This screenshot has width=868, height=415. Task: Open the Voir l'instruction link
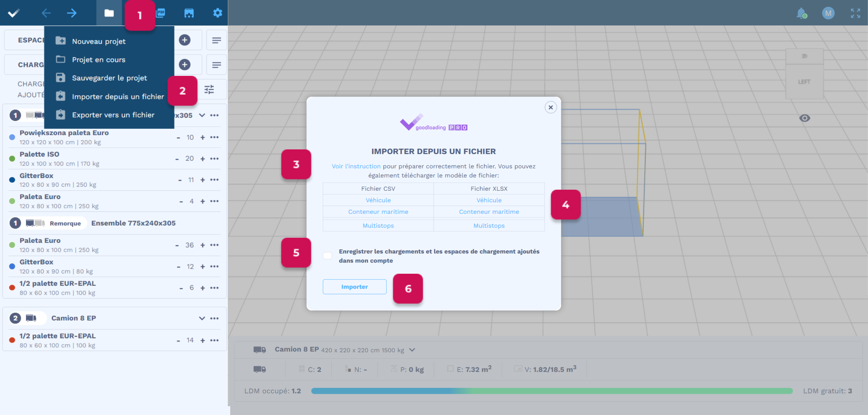[356, 166]
